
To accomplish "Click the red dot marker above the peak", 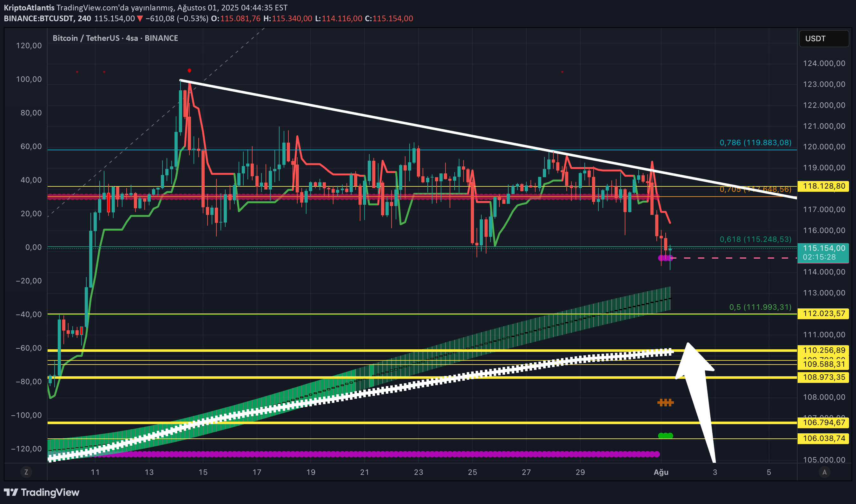I will coord(189,71).
